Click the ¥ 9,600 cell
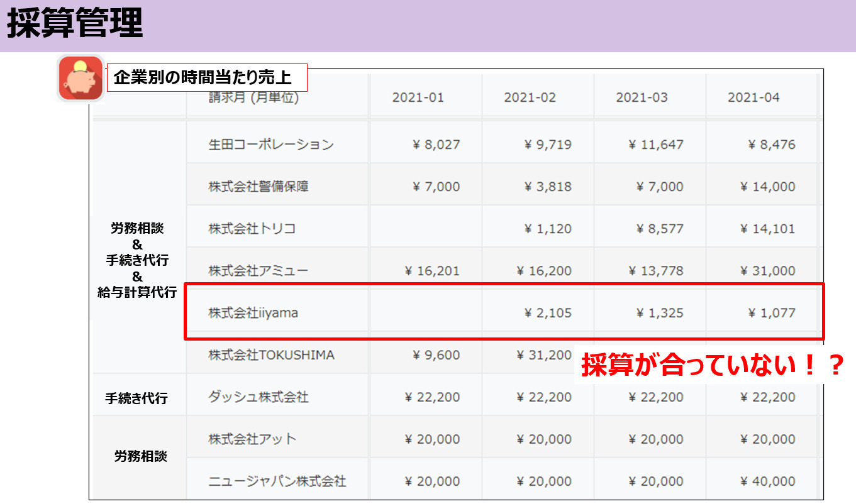 436,355
